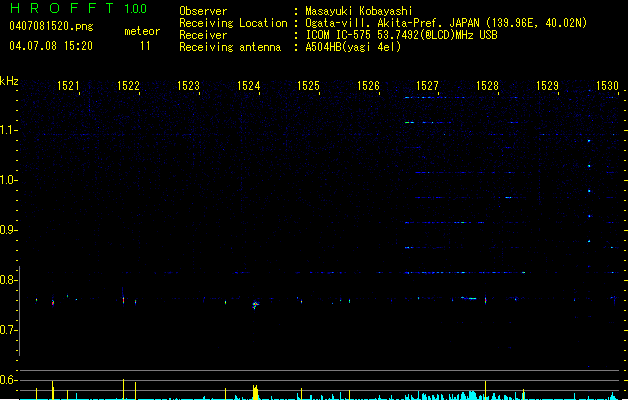Select the filename 0407081520.png
629x400 pixels.
[51, 26]
